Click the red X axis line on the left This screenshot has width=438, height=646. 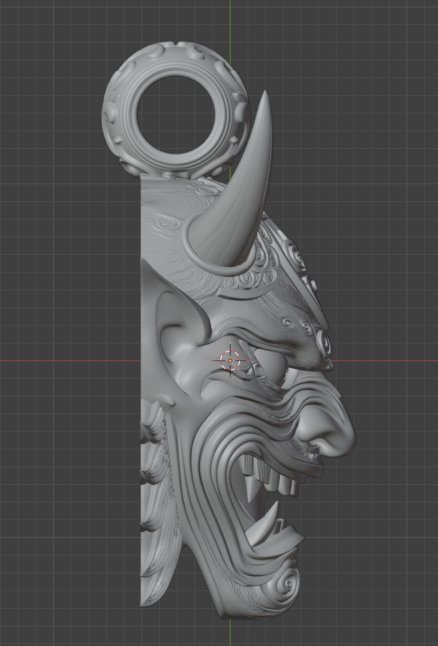tap(70, 361)
